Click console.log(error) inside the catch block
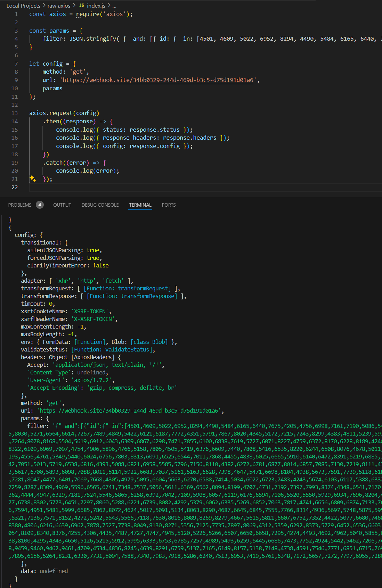382x588 pixels. coord(87,171)
